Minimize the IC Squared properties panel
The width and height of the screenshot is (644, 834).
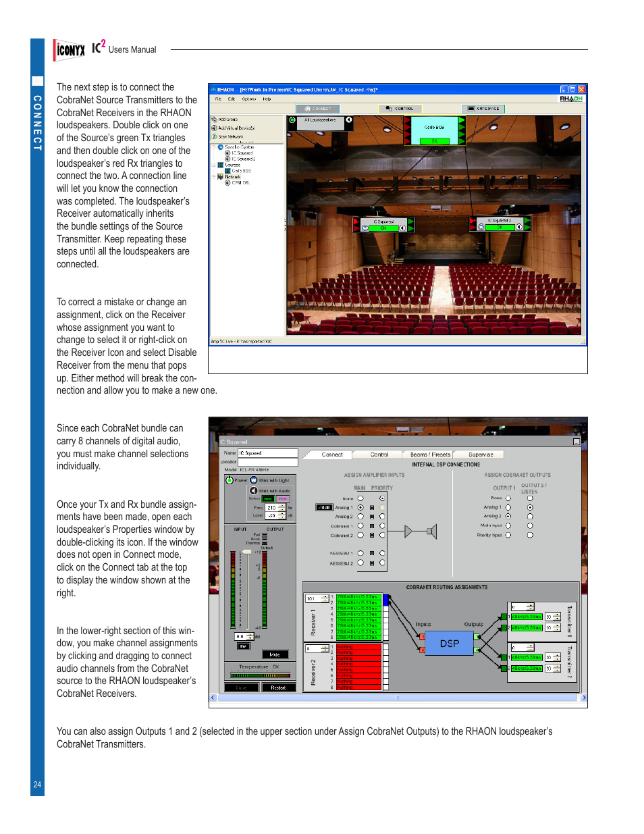[x=576, y=442]
